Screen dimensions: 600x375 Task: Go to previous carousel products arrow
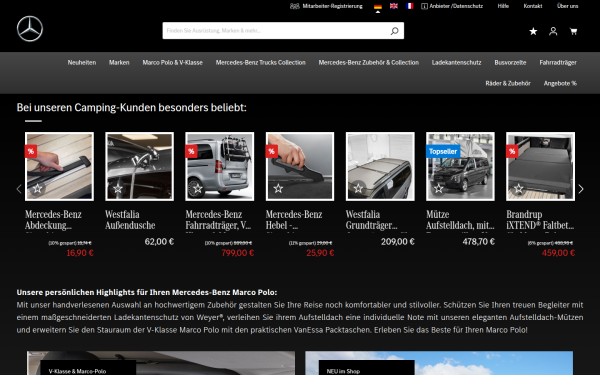[x=19, y=189]
